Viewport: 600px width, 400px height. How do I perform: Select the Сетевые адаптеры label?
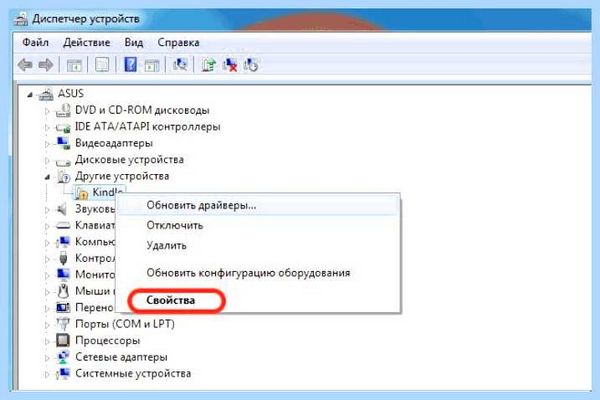[x=121, y=357]
